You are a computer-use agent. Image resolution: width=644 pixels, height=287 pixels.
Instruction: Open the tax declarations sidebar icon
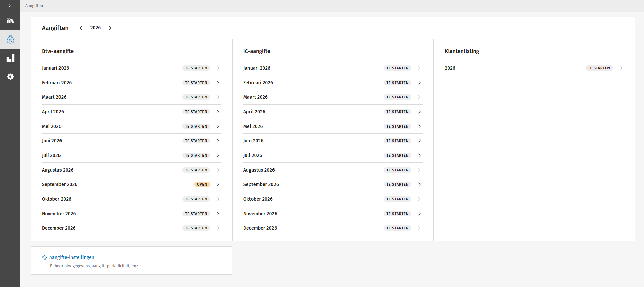pos(10,40)
